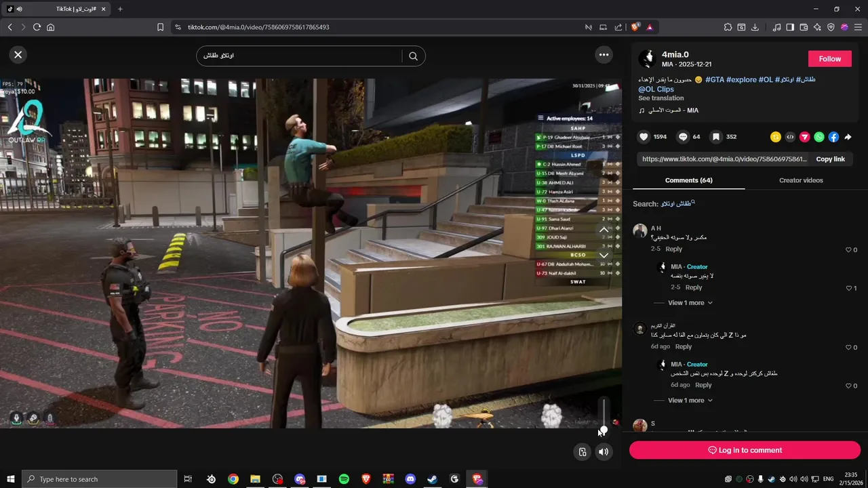Open the Brave VPN shield icon
This screenshot has height=488, width=868.
pos(831,27)
